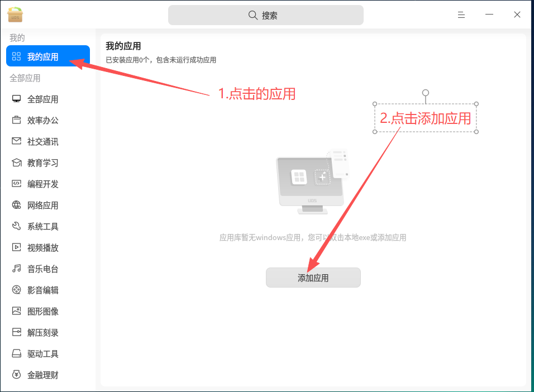Click the dashed add-application placeholder box
Viewport: 534px width, 392px height.
point(425,118)
